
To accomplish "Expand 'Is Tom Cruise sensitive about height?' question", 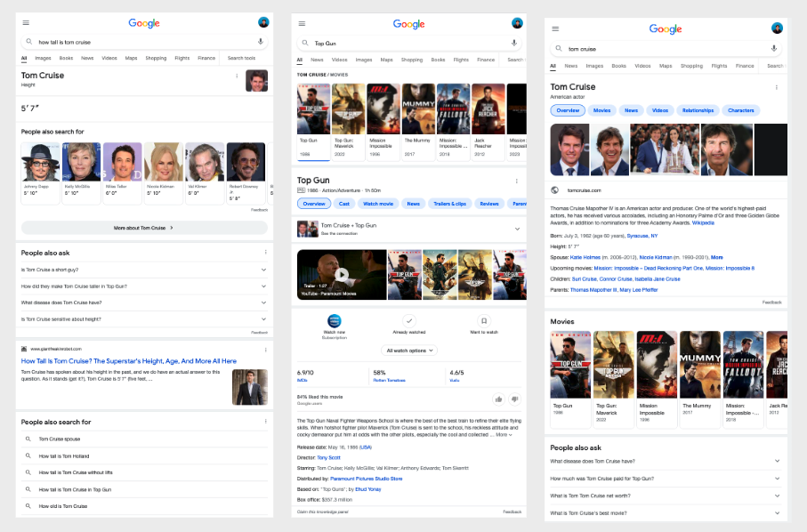I will (144, 319).
